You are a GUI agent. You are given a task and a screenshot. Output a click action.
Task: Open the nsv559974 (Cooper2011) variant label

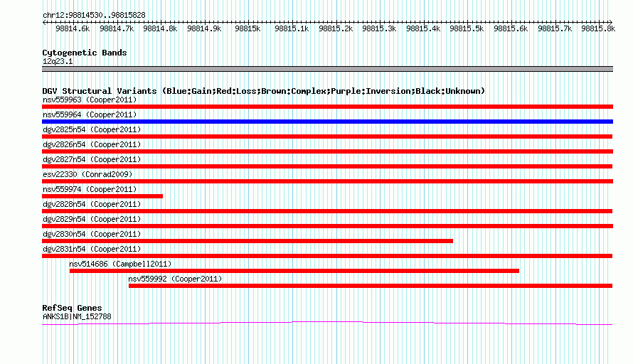click(90, 189)
